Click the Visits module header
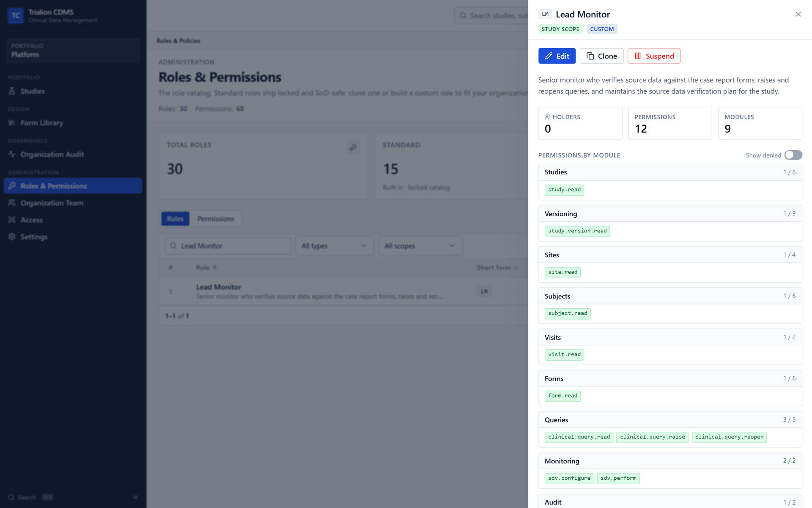Viewport: 812px width, 508px height. click(670, 337)
